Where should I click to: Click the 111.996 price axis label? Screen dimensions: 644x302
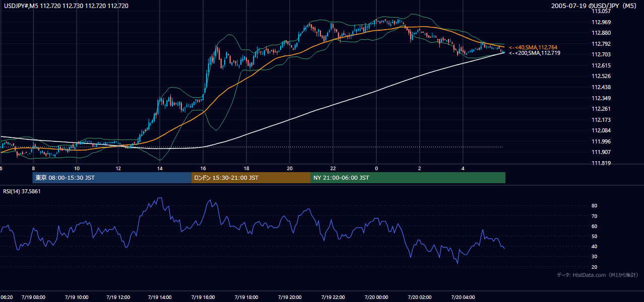(x=601, y=141)
